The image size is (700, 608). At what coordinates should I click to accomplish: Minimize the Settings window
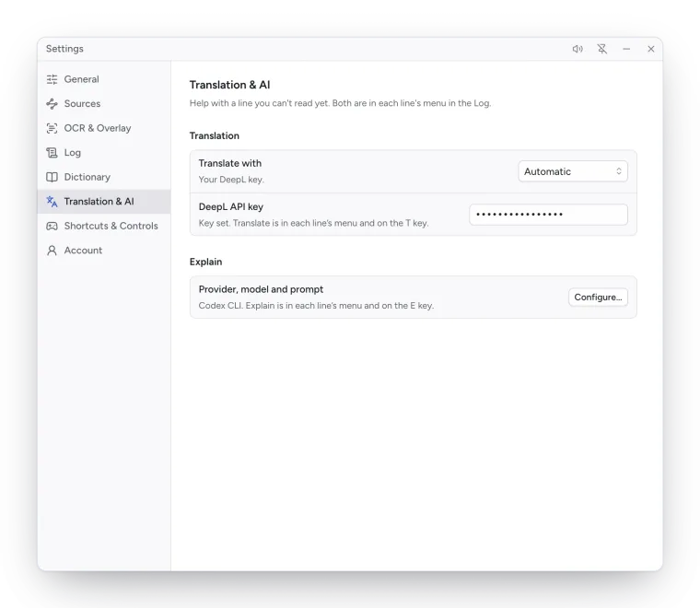point(626,49)
